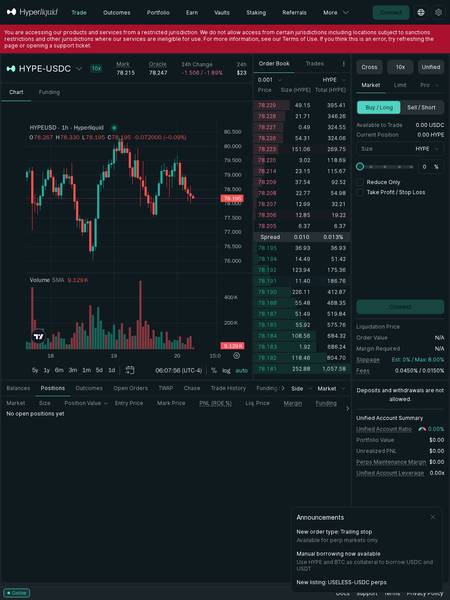
Task: Open chart go-to-date calendar icon
Action: pos(130,370)
